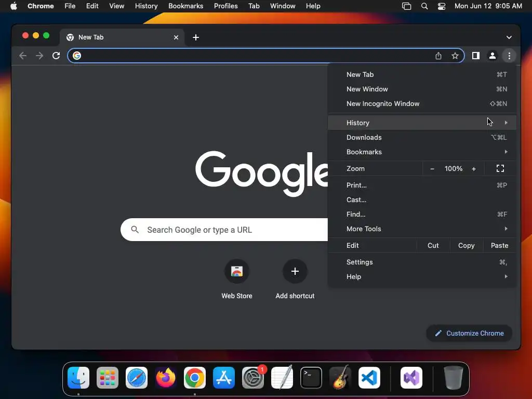
Task: Close the three-dot Chrome menu button
Action: click(509, 56)
